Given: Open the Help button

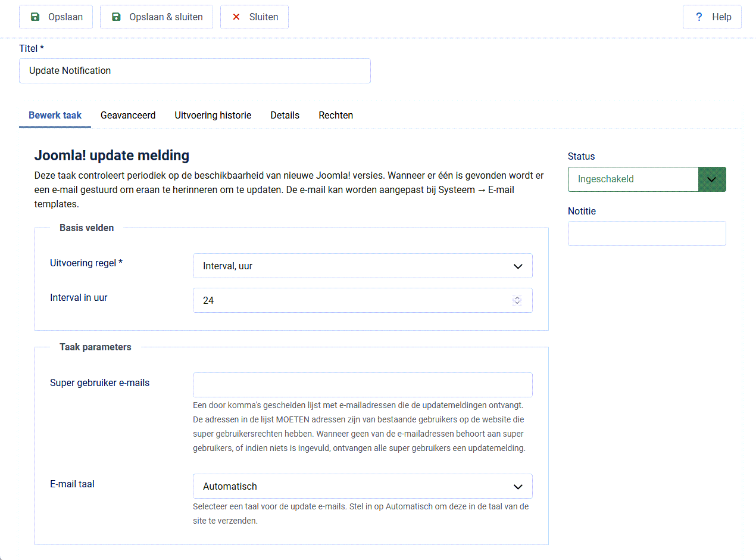Looking at the screenshot, I should (712, 17).
